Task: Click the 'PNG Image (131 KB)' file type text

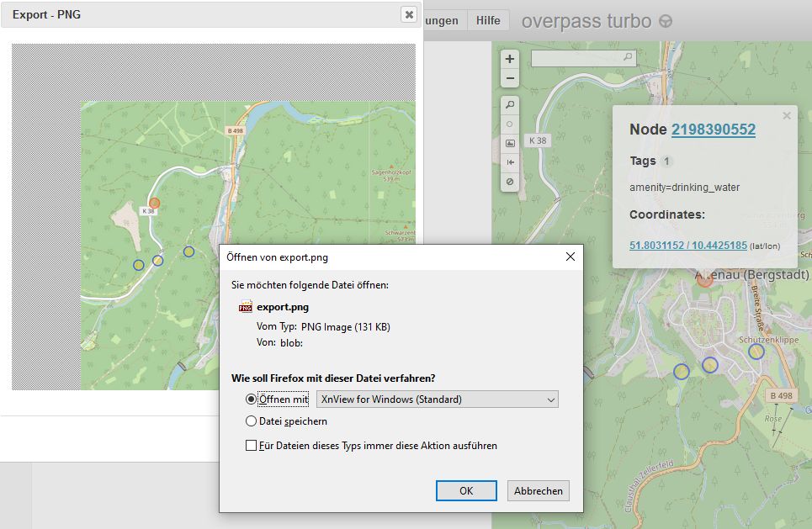Action: pyautogui.click(x=345, y=327)
